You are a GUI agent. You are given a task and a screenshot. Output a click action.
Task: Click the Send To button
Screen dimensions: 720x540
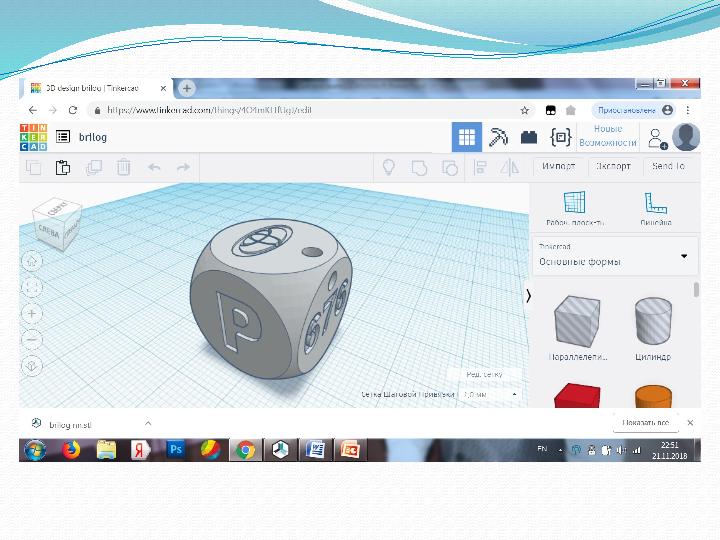[x=668, y=166]
